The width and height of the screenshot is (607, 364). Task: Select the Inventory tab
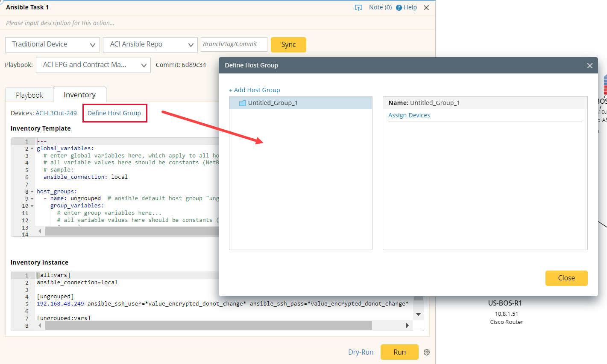tap(79, 95)
